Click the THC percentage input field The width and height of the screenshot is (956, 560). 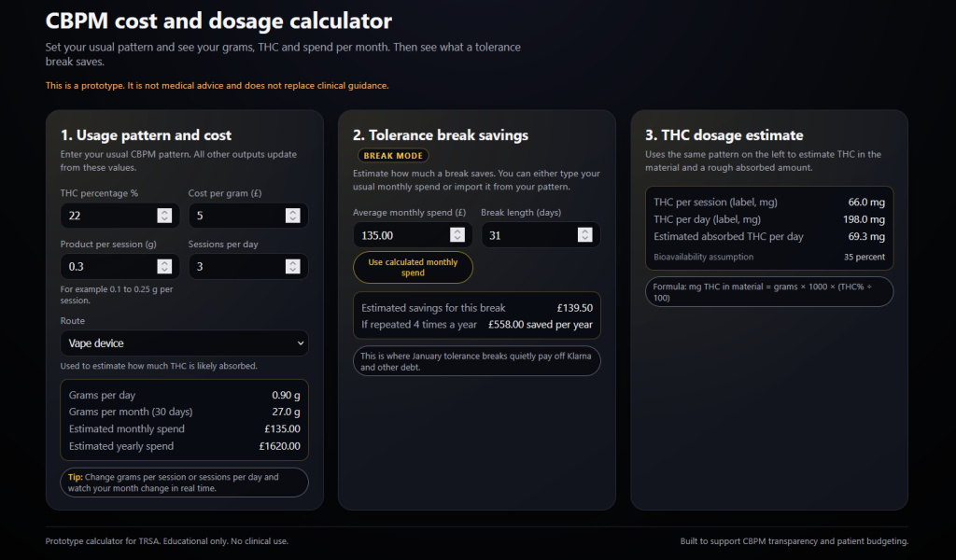[119, 215]
